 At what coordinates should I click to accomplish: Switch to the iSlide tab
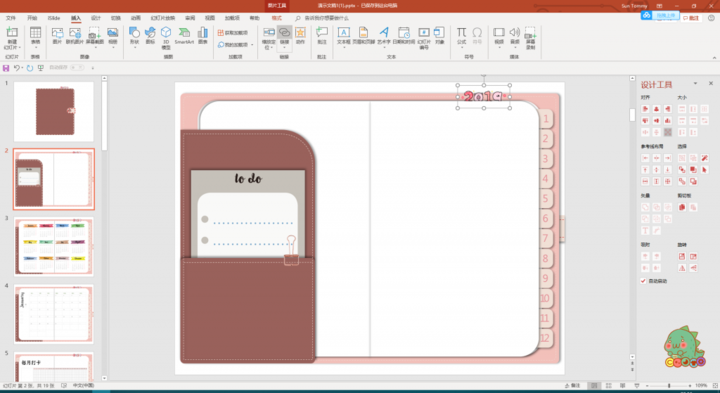[54, 18]
